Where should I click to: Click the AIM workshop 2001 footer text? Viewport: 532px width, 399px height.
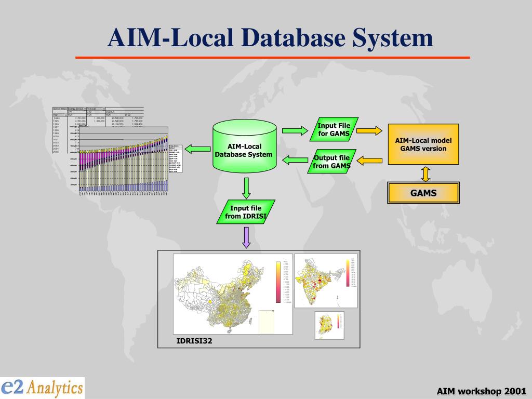[x=482, y=391]
